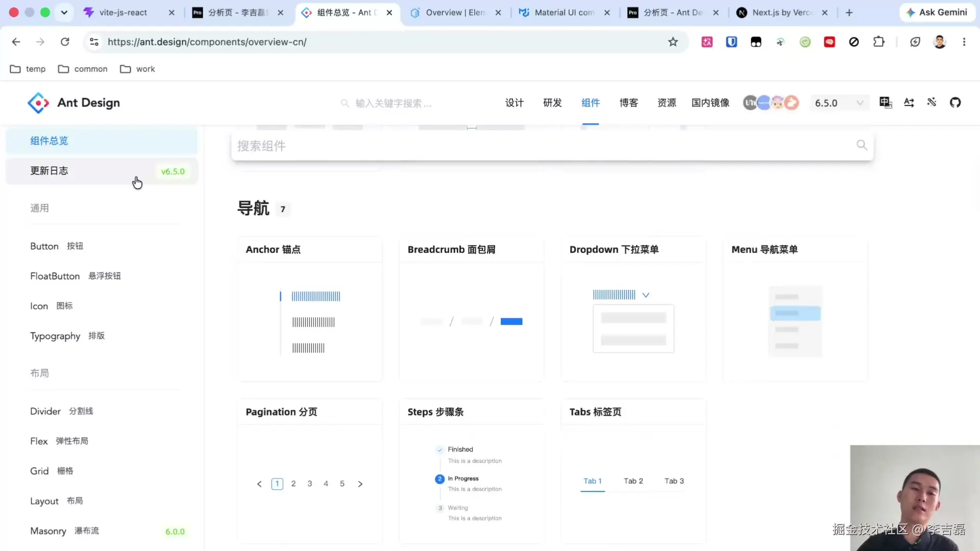Open FloatButton 悬浮按钮 in sidebar

[x=102, y=276]
